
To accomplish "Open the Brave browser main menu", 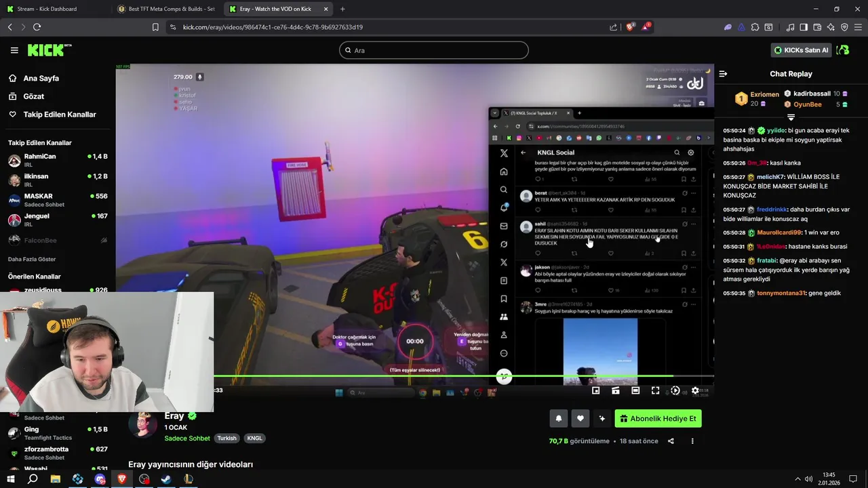I will 858,27.
